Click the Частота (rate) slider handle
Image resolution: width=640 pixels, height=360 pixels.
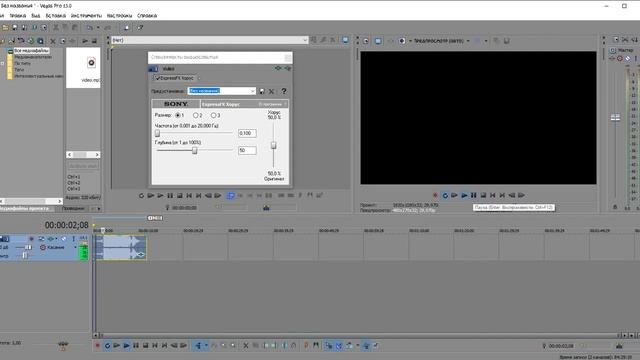pyautogui.click(x=158, y=133)
